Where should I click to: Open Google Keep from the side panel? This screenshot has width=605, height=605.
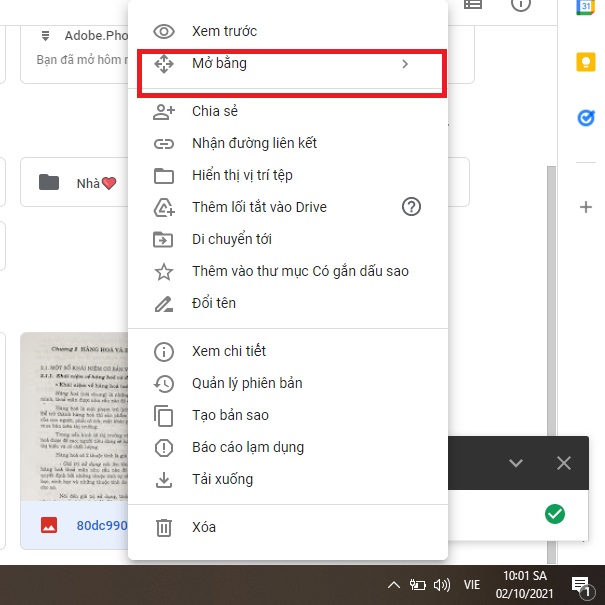586,63
